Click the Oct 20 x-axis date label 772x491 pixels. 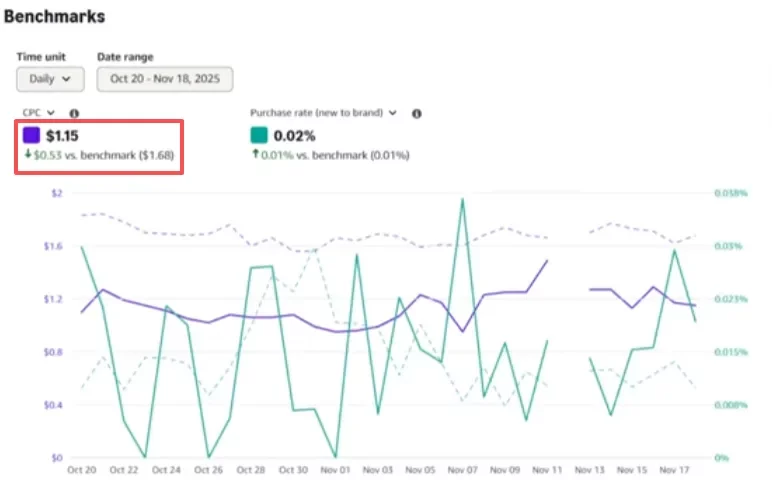81,470
